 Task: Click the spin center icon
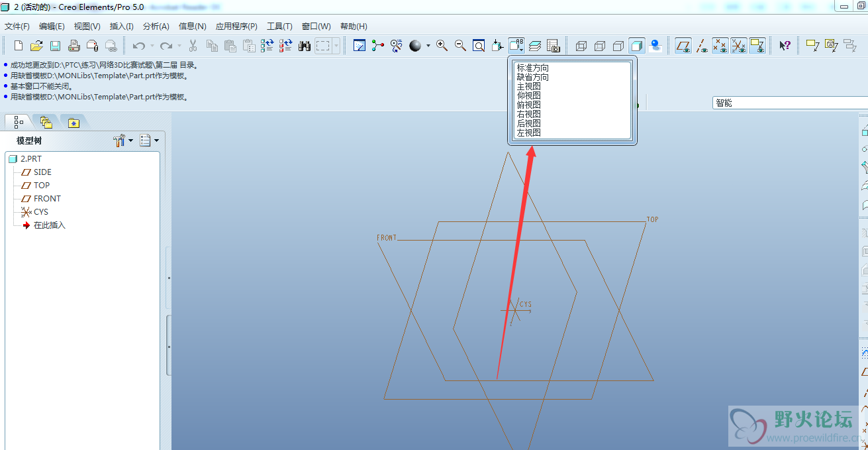click(378, 46)
